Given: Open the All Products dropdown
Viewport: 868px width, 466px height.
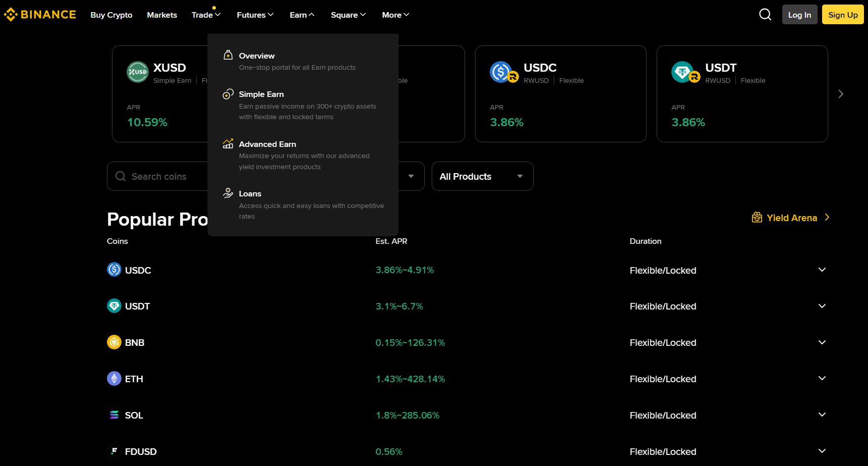Looking at the screenshot, I should point(481,176).
